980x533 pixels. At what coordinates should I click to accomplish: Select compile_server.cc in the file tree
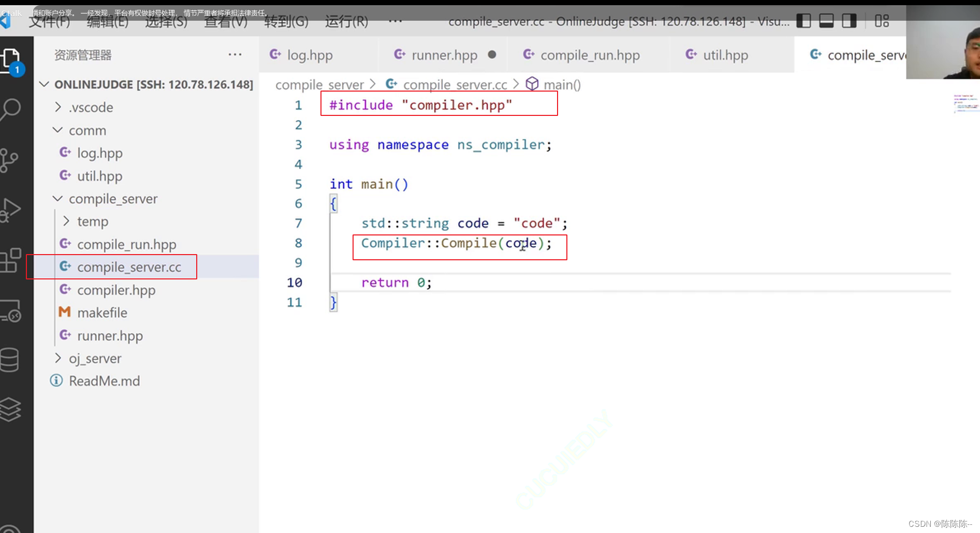coord(147,267)
